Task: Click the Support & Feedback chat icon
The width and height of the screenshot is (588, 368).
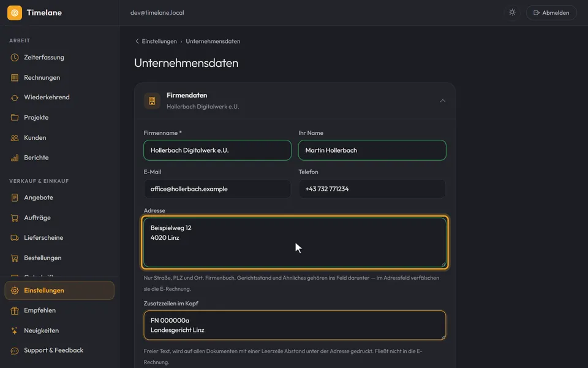Action: 15,351
